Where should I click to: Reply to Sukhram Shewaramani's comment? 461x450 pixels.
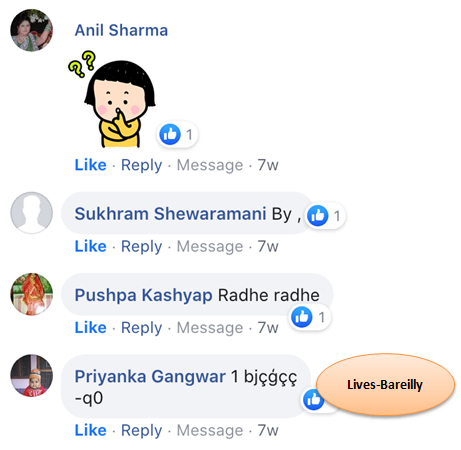pos(141,247)
